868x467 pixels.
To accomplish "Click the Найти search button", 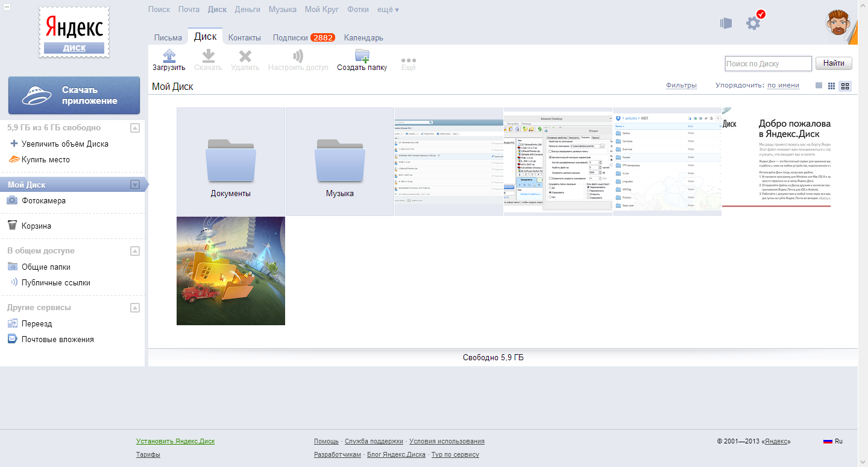I will (834, 63).
